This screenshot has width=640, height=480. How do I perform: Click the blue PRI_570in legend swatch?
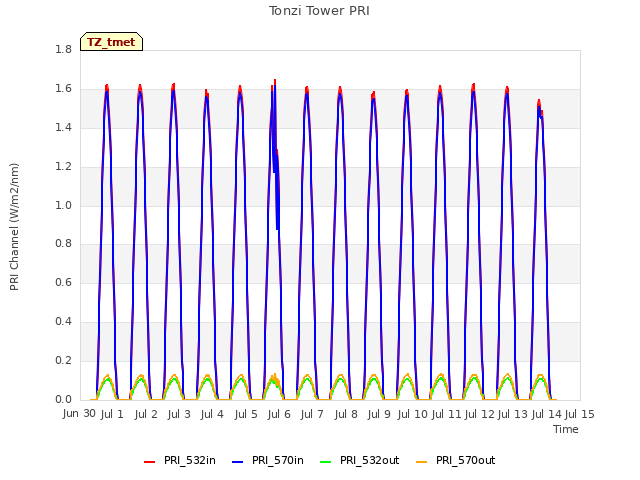tap(238, 461)
